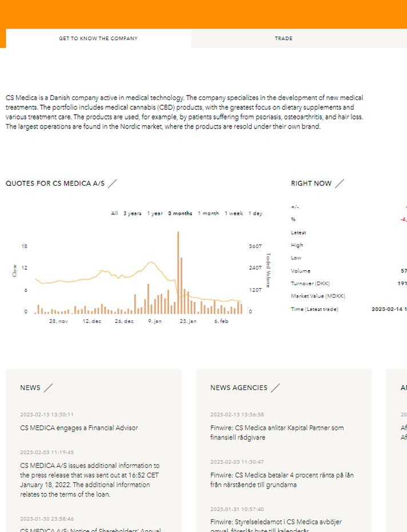Select 1 year chart range

[x=155, y=213]
